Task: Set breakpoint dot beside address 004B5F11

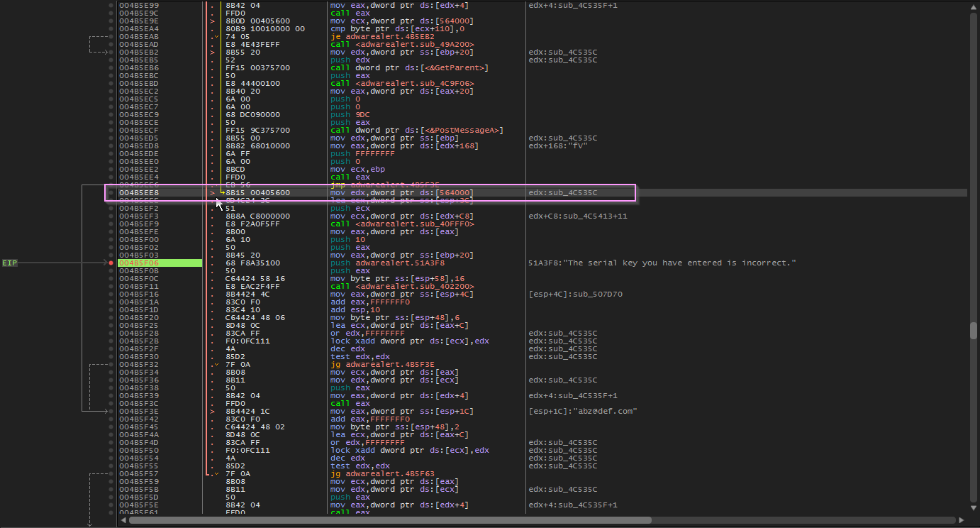Action: [x=111, y=286]
